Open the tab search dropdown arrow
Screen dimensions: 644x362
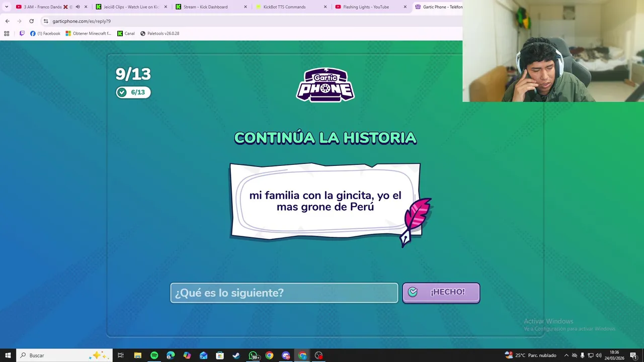[x=7, y=7]
